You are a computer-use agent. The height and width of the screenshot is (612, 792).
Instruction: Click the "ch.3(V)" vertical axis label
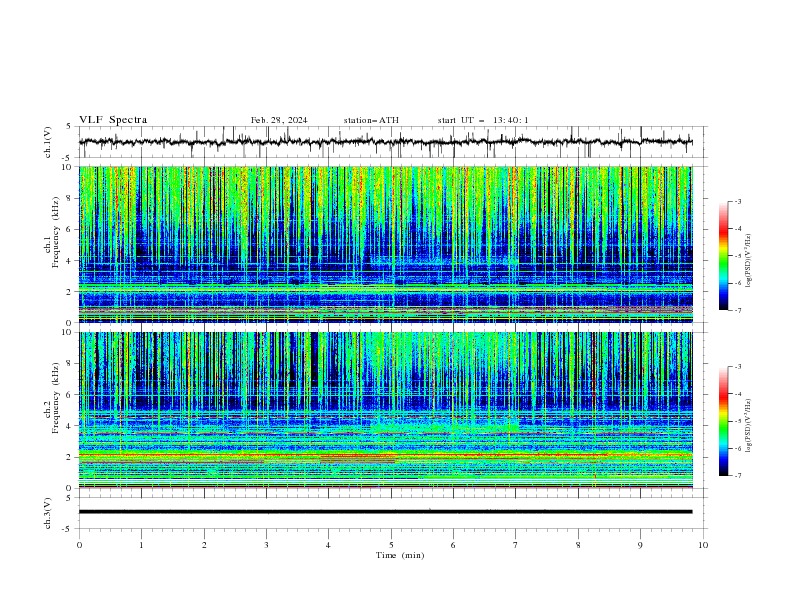click(x=48, y=513)
